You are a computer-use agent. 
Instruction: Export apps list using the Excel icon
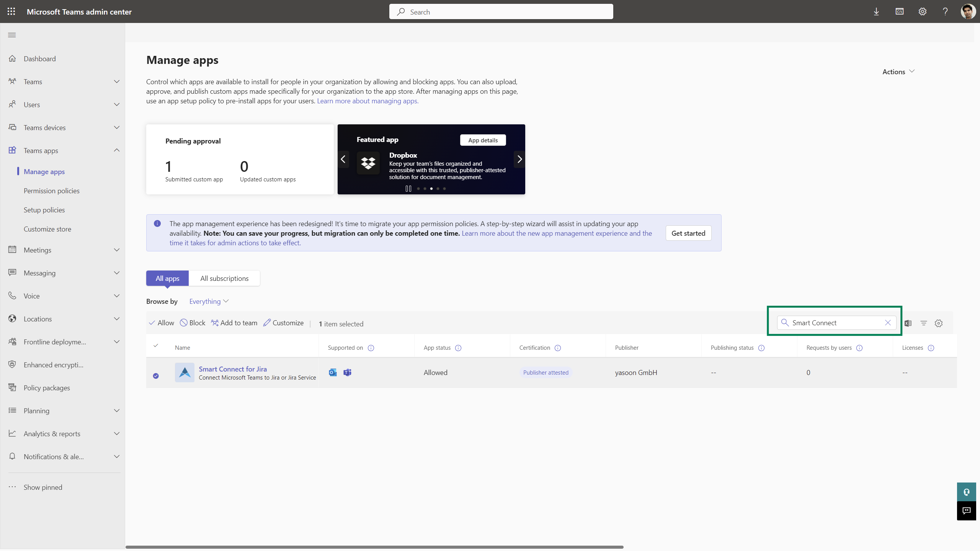[908, 323]
